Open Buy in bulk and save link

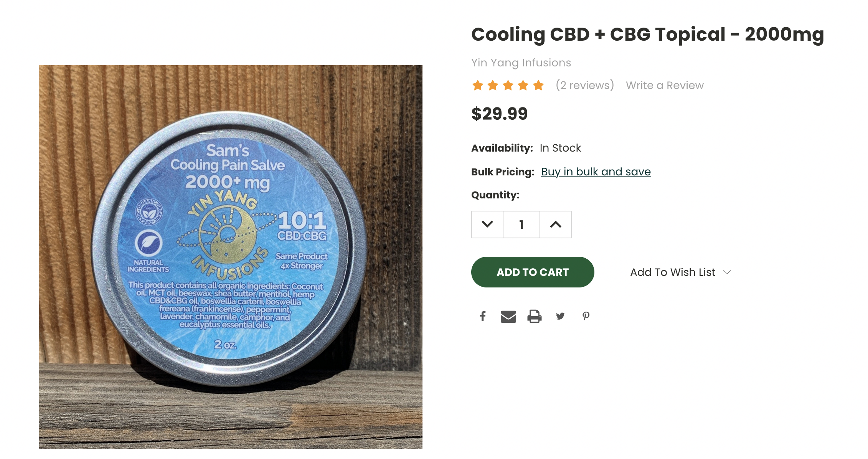point(596,172)
